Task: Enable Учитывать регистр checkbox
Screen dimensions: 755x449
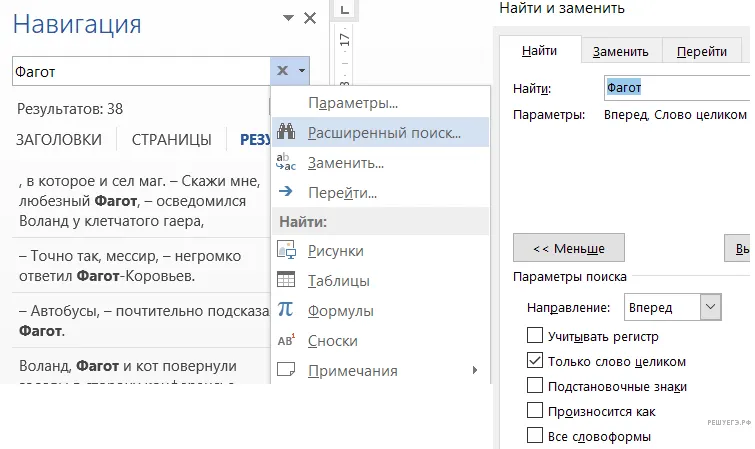Action: (x=535, y=335)
